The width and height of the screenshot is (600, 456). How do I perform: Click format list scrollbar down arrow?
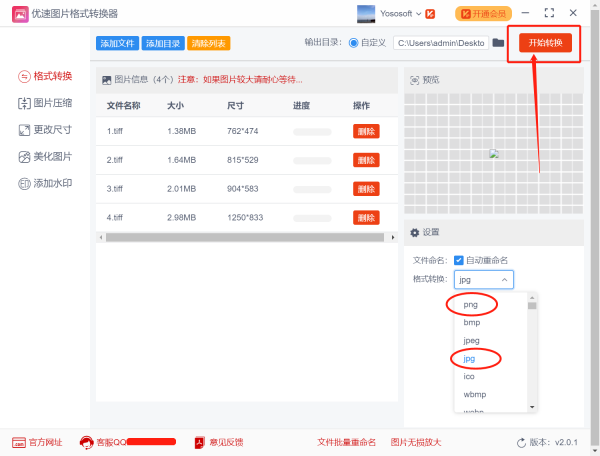pyautogui.click(x=532, y=407)
